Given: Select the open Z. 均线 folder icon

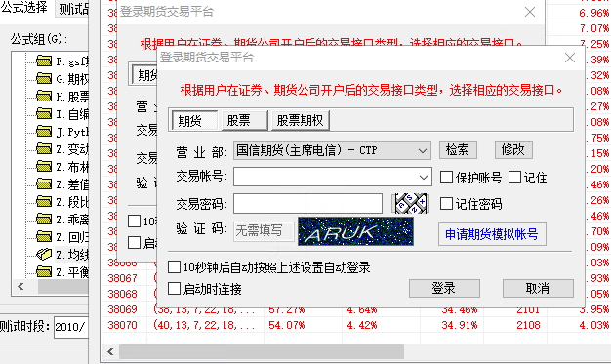Looking at the screenshot, I should pos(44,254).
